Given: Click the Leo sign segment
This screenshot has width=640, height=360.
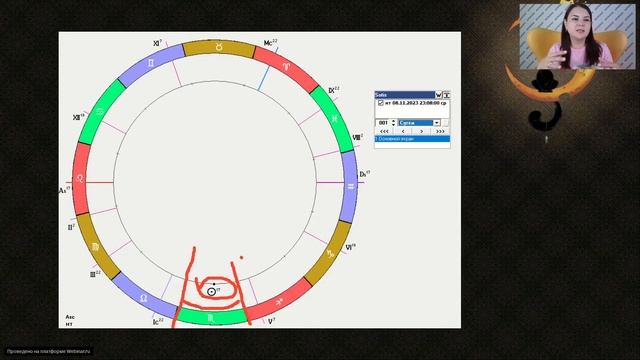Looking at the screenshot, I should point(80,178).
